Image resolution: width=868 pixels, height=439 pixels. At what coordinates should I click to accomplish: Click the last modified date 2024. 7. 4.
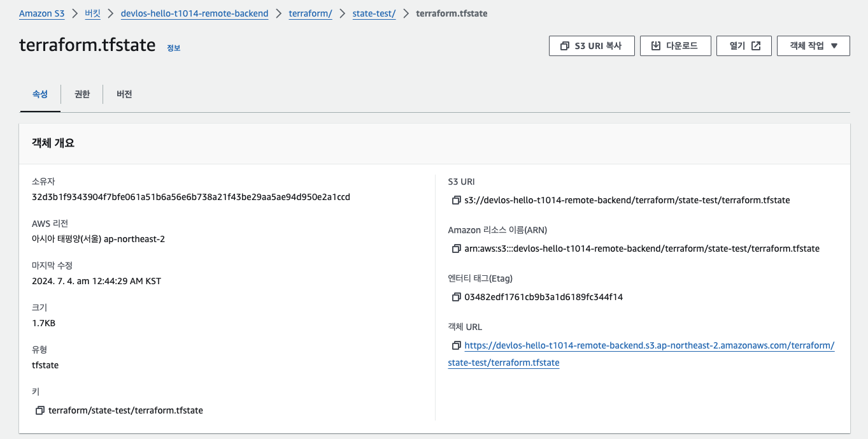tap(96, 281)
